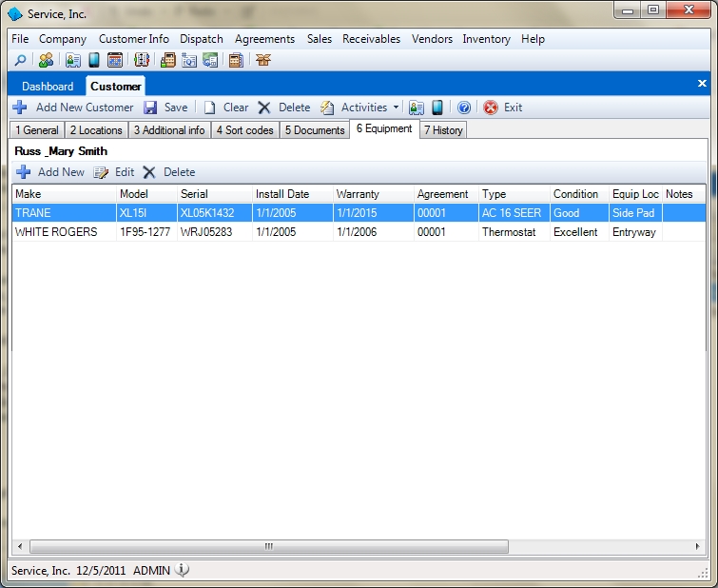Open the 5 Documents tab
The image size is (718, 588).
tap(315, 130)
